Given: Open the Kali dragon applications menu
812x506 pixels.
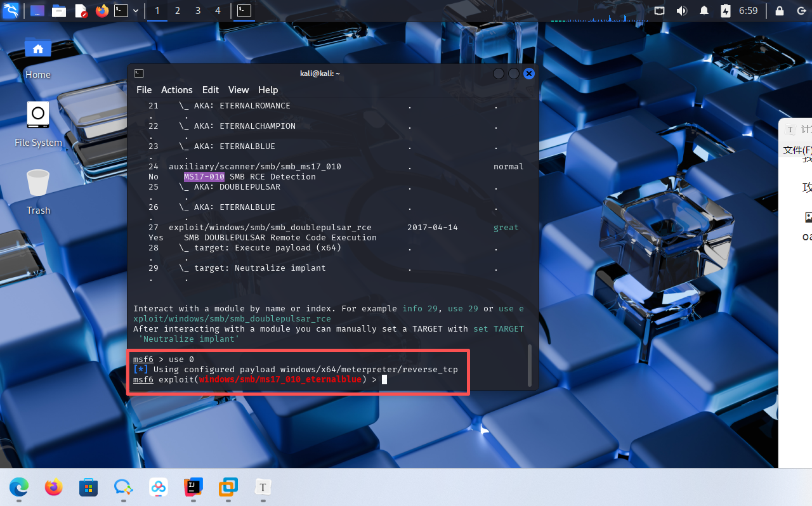Looking at the screenshot, I should coord(11,11).
